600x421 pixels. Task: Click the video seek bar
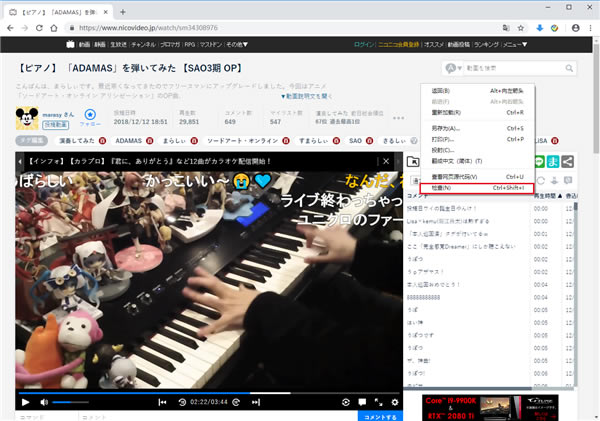coord(200,392)
